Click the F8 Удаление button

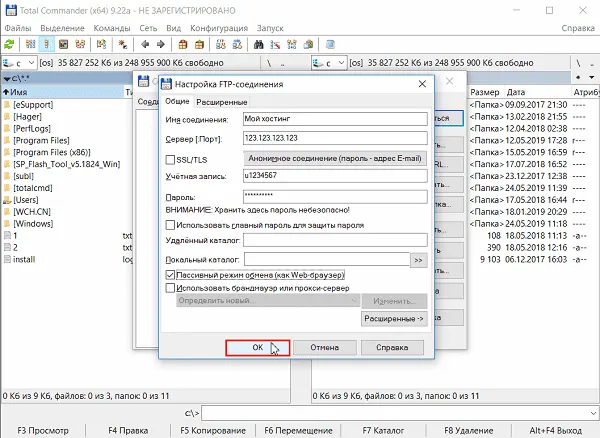(468, 431)
